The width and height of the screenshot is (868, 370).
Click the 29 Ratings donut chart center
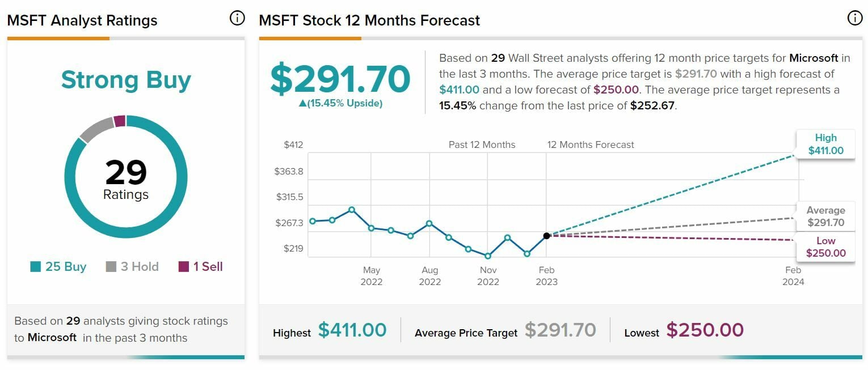click(x=126, y=178)
